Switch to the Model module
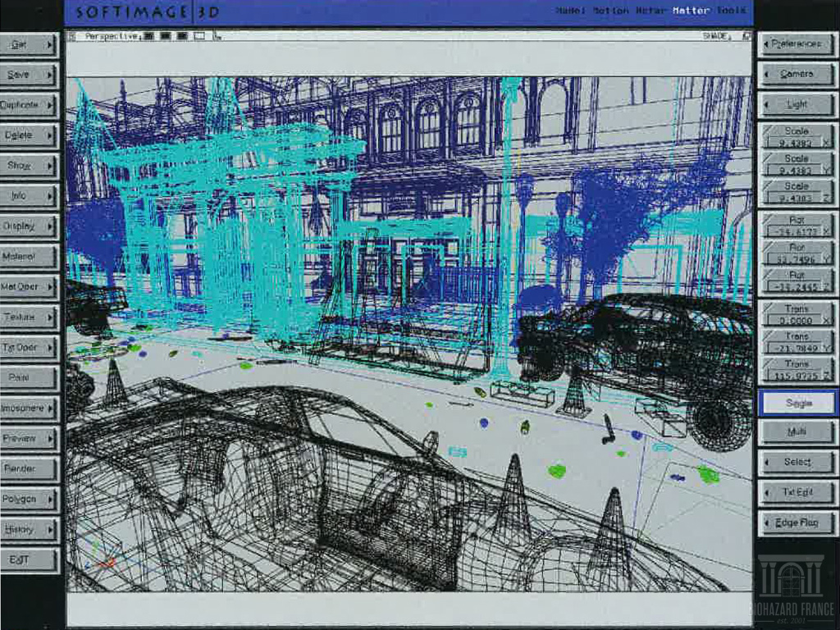 click(x=571, y=11)
